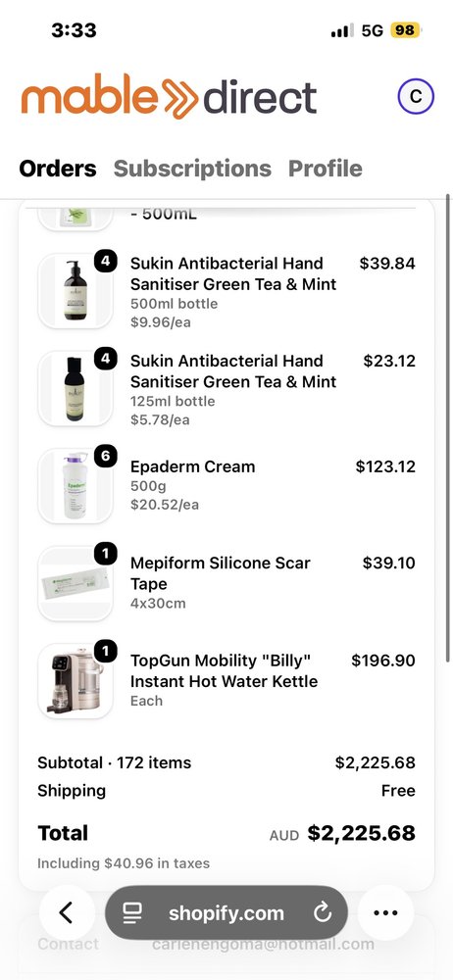Viewport: 453px width, 980px height.
Task: Open the TopGun Mobility Billy kettle title
Action: pos(224,670)
